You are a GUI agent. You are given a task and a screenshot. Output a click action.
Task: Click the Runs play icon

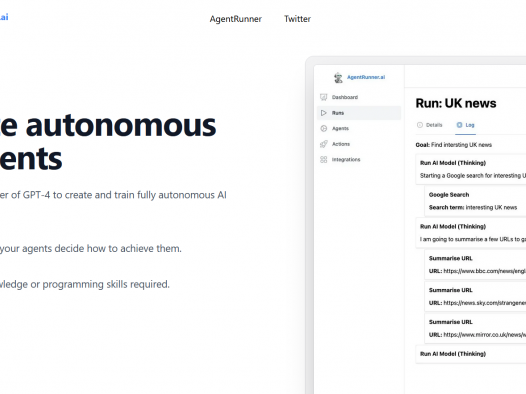click(x=323, y=113)
